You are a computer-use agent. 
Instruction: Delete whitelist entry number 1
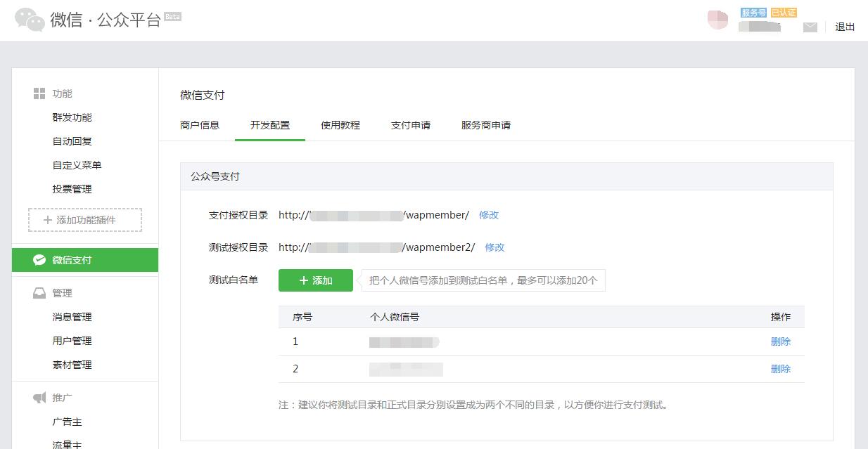780,341
